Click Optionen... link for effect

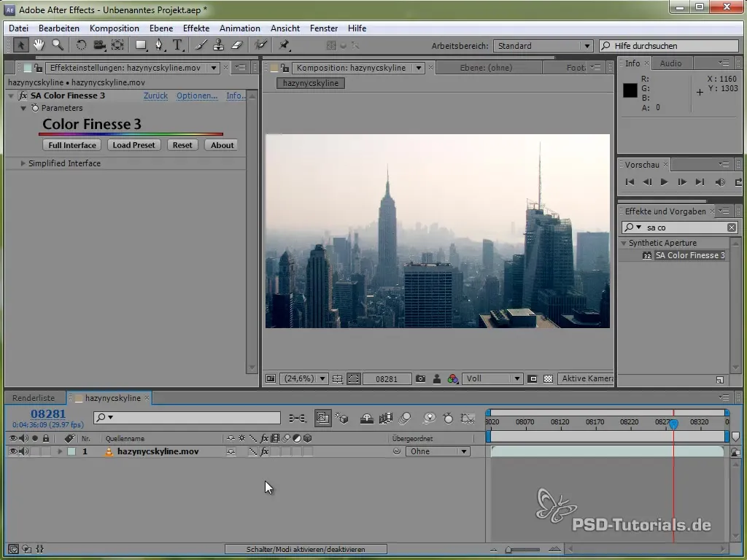197,96
